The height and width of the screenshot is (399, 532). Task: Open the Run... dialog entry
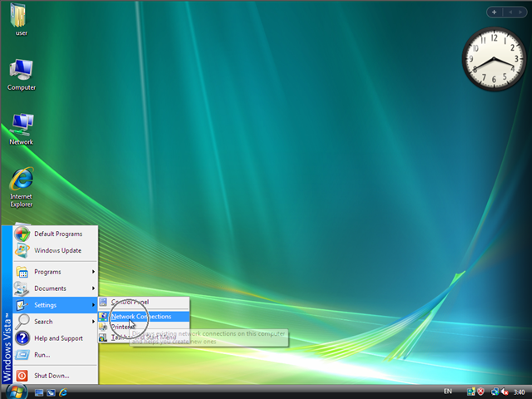click(56, 355)
